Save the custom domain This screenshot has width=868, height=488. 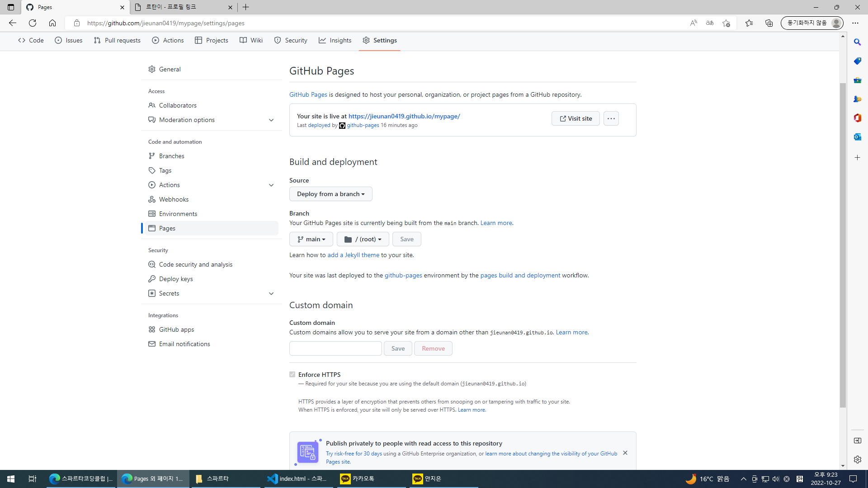click(x=398, y=348)
